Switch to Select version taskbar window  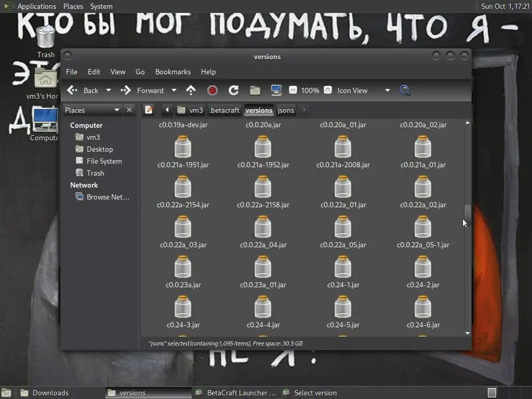310,393
